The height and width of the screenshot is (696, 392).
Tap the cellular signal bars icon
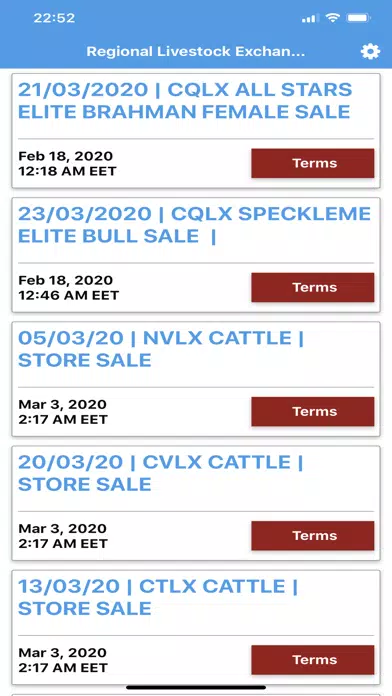pos(310,18)
